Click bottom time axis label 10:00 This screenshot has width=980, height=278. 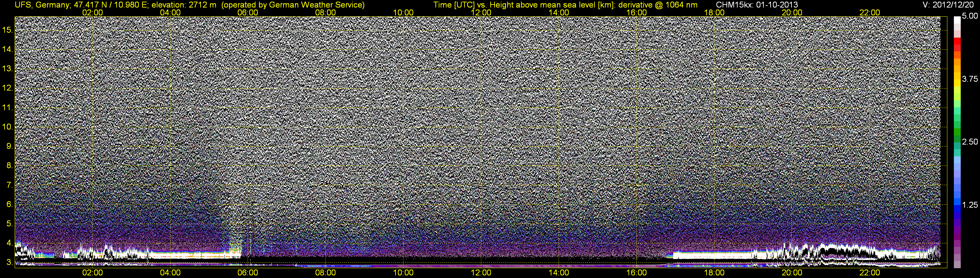[x=403, y=273]
